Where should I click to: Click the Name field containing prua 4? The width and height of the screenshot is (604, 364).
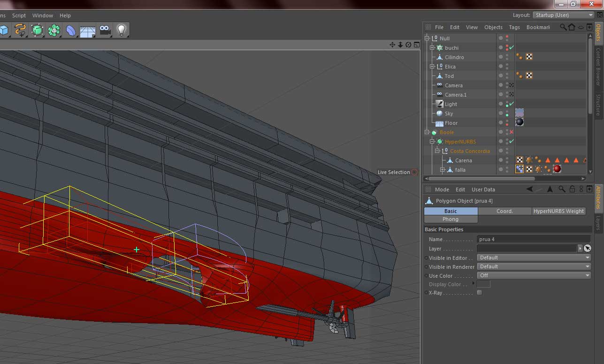click(x=533, y=239)
